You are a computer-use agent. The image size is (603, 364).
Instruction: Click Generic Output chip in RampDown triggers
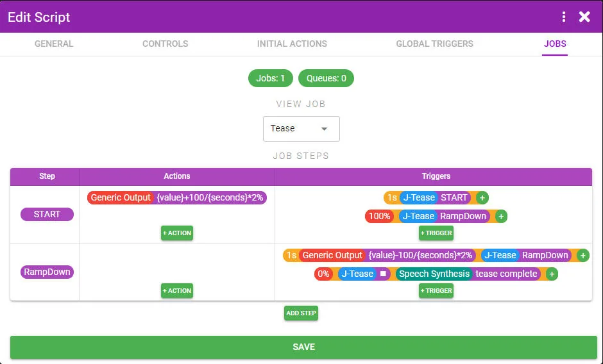[x=332, y=255]
